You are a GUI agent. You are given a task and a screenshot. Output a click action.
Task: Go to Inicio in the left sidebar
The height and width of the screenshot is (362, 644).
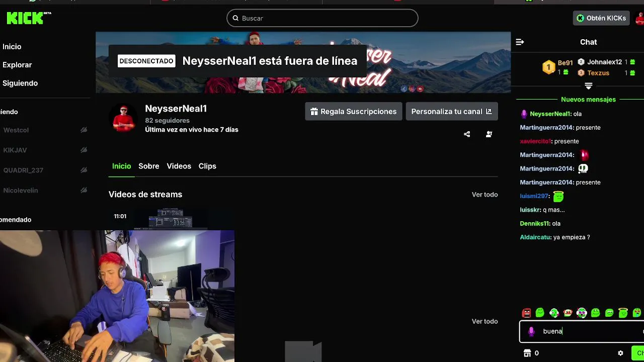[12, 46]
